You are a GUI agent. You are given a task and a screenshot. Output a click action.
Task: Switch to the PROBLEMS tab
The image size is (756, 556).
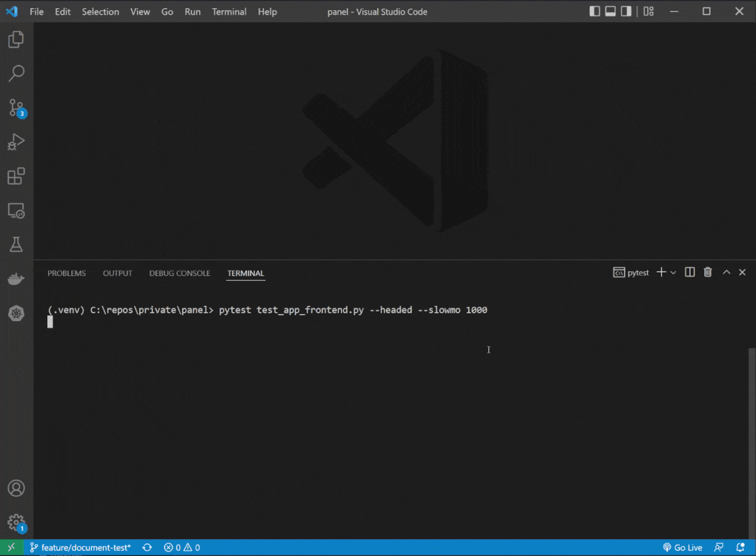(66, 273)
